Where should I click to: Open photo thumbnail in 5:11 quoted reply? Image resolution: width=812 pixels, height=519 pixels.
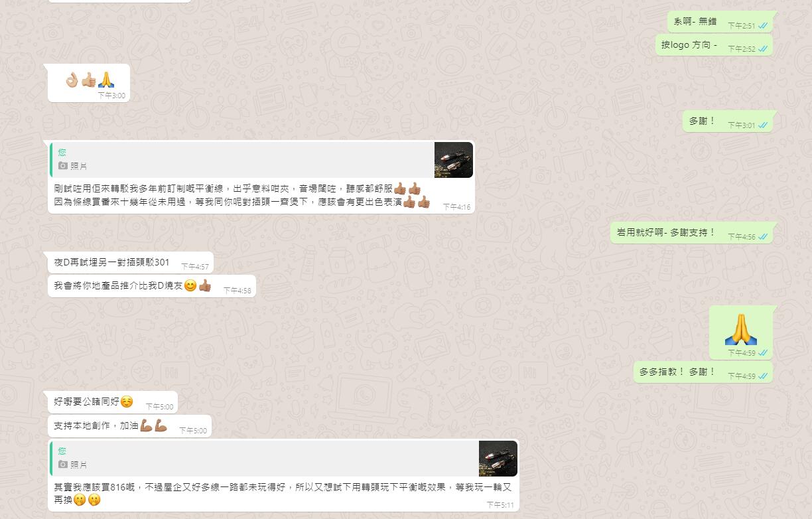[498, 459]
